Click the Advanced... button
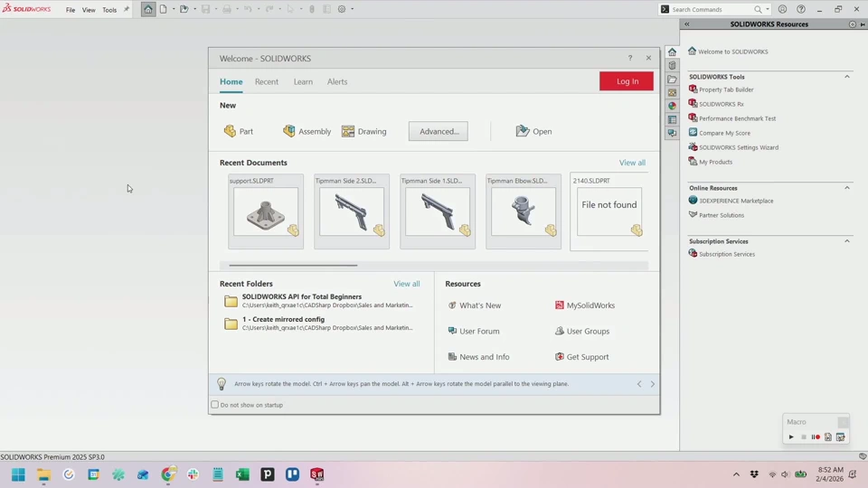The width and height of the screenshot is (868, 488). (x=439, y=131)
